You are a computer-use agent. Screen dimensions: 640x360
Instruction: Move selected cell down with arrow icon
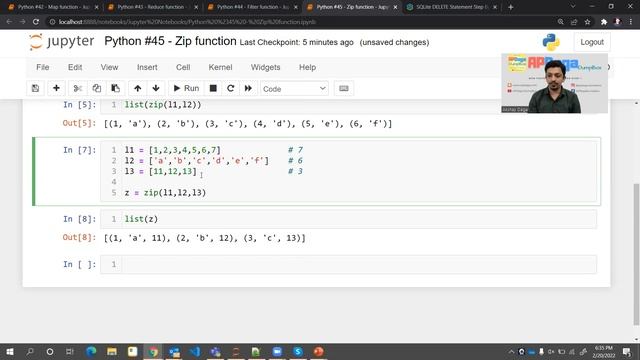click(x=156, y=88)
